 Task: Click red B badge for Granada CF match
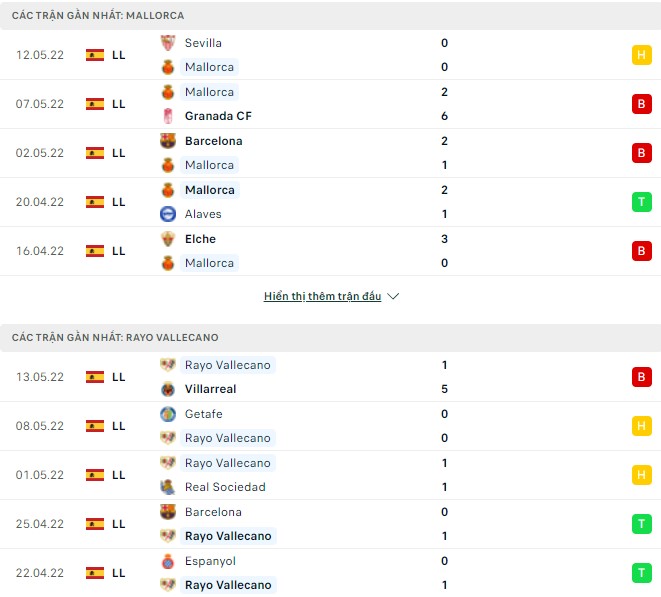pyautogui.click(x=641, y=104)
